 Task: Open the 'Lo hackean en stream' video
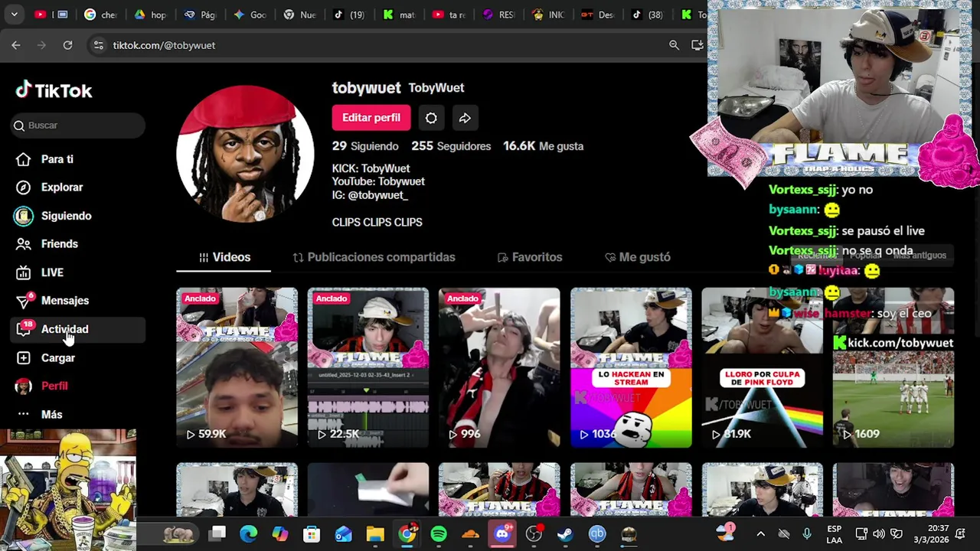click(631, 367)
